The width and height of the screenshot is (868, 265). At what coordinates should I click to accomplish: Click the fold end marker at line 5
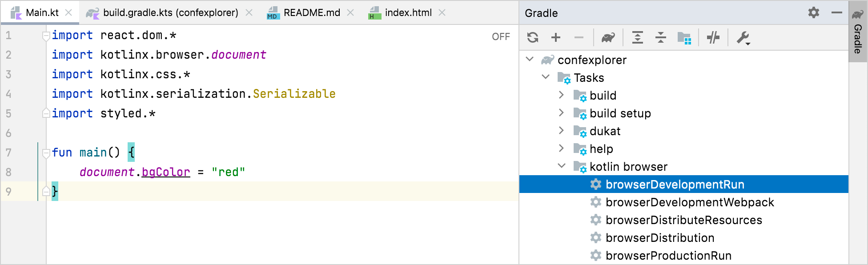[x=45, y=113]
